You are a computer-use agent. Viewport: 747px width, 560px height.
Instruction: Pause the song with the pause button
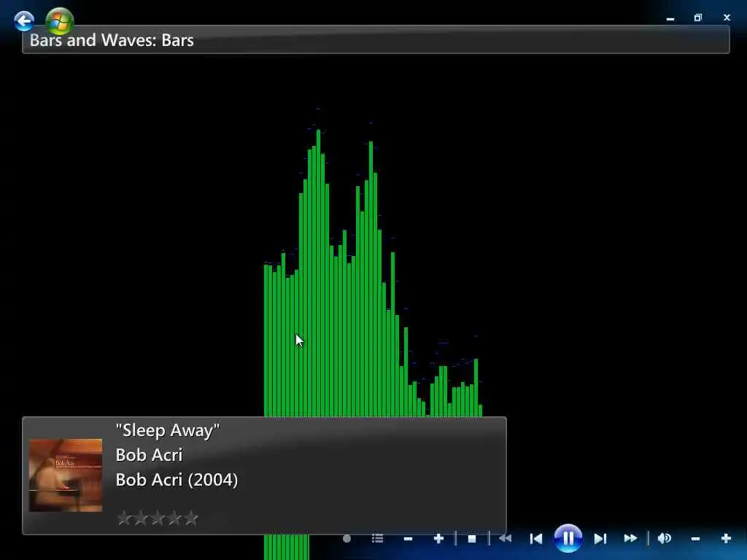click(568, 538)
